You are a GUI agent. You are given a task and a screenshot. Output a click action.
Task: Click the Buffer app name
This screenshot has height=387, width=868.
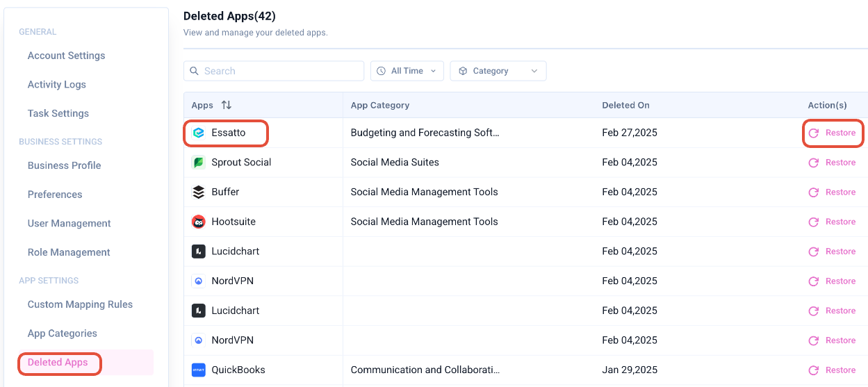click(225, 192)
